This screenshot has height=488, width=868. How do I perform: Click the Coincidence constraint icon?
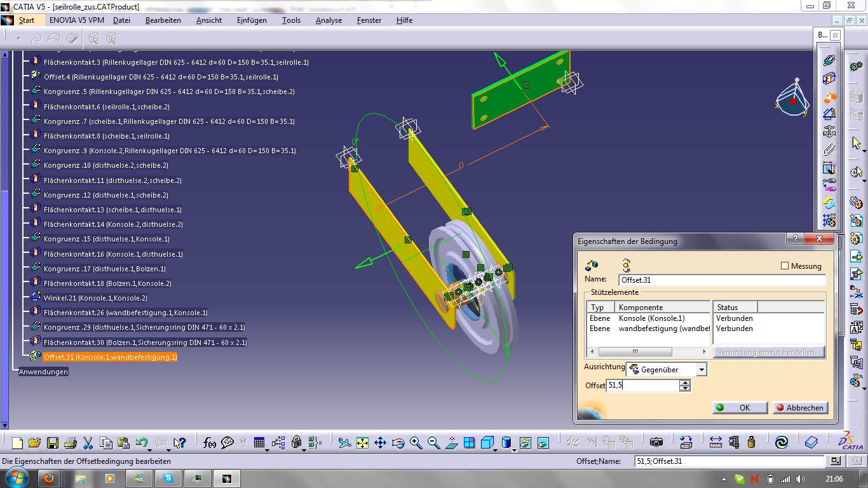[x=829, y=60]
